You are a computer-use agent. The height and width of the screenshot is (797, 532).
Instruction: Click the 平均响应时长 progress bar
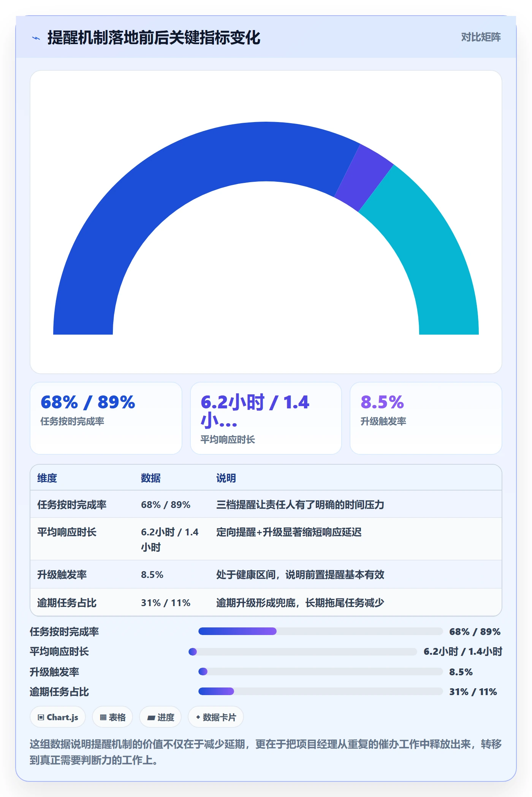point(303,652)
